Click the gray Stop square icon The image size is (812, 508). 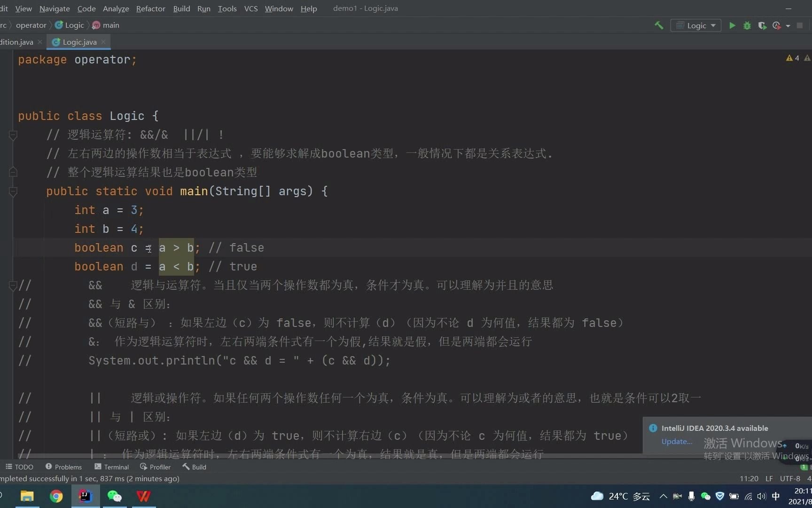tap(800, 25)
